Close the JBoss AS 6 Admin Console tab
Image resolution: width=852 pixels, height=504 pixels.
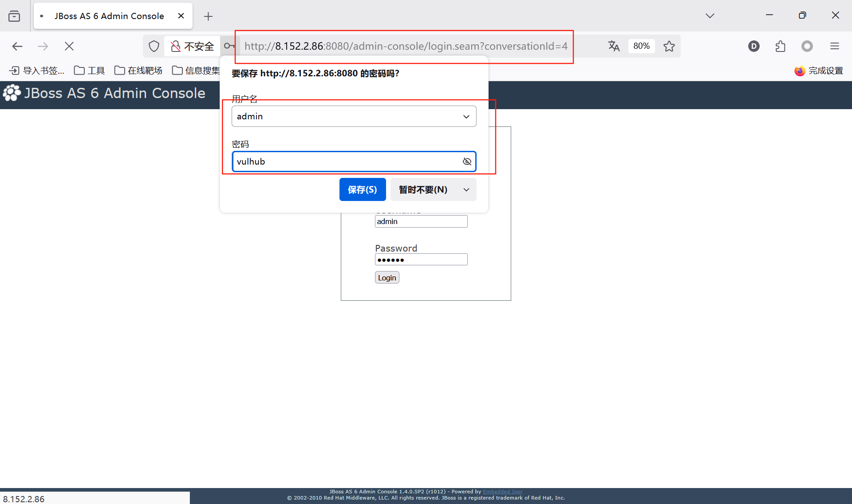point(181,16)
